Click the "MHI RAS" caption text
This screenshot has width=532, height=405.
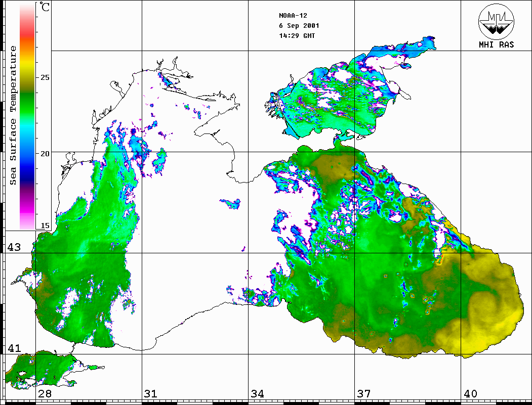[x=497, y=44]
